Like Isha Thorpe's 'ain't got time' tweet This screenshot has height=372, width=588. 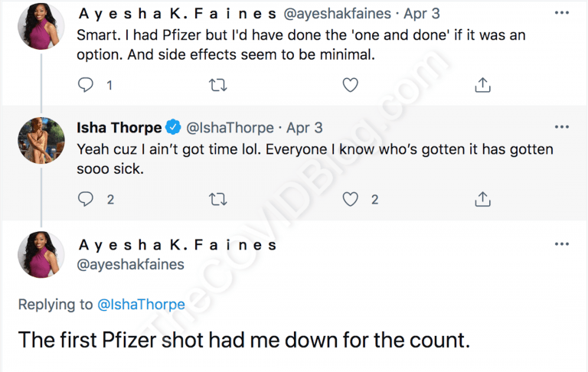(x=350, y=199)
